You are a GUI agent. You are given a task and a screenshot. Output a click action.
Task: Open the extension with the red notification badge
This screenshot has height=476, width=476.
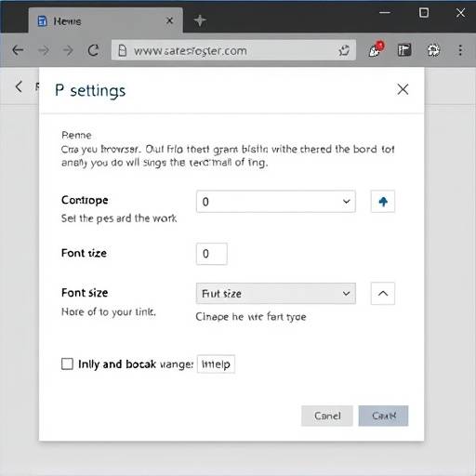click(376, 49)
